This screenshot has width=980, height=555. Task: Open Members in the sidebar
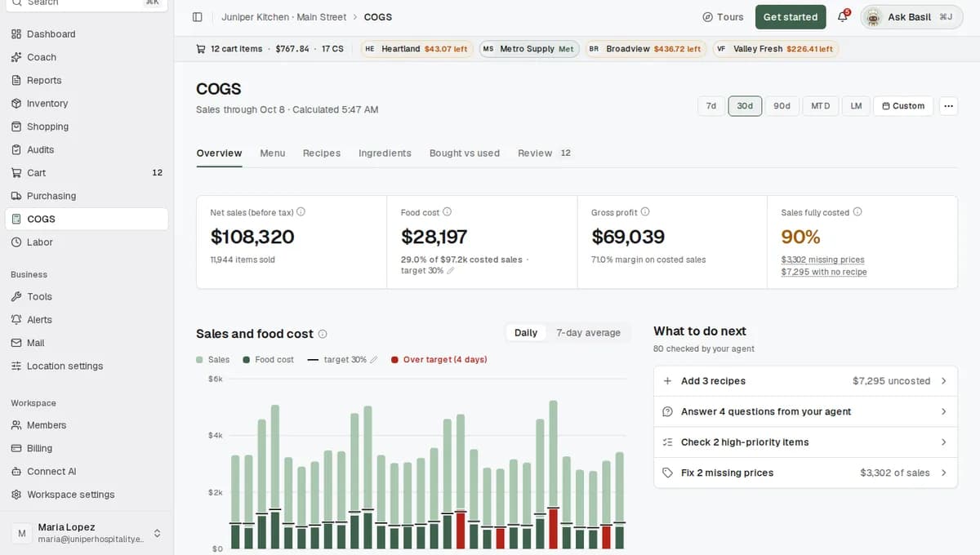coord(87,425)
